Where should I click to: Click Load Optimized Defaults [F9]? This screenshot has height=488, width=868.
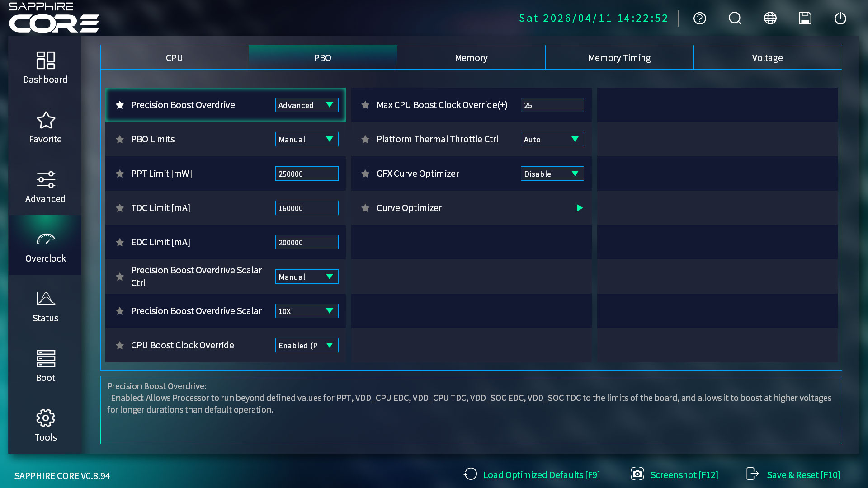click(x=532, y=475)
